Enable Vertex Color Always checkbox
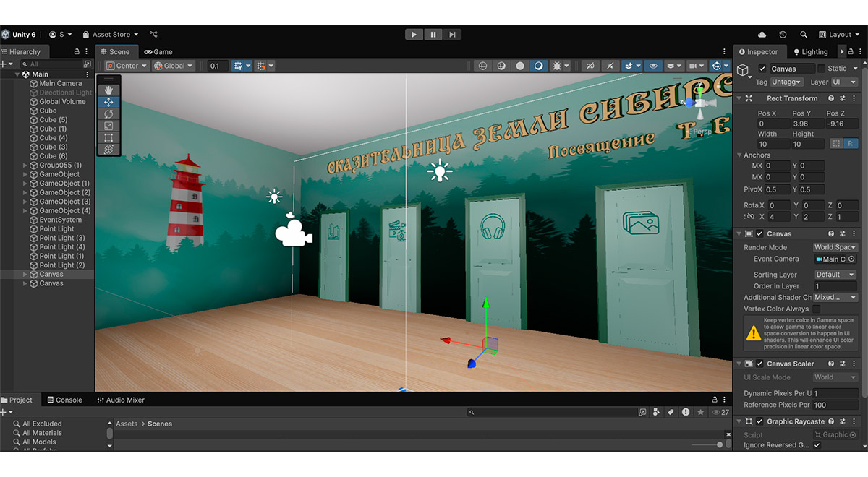Viewport: 868px width, 477px height. (817, 309)
